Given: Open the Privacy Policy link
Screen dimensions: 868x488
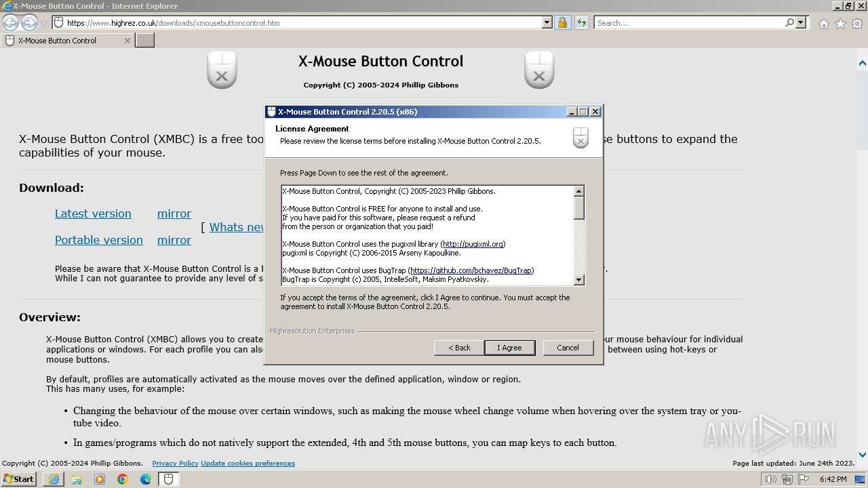Looking at the screenshot, I should tap(175, 464).
